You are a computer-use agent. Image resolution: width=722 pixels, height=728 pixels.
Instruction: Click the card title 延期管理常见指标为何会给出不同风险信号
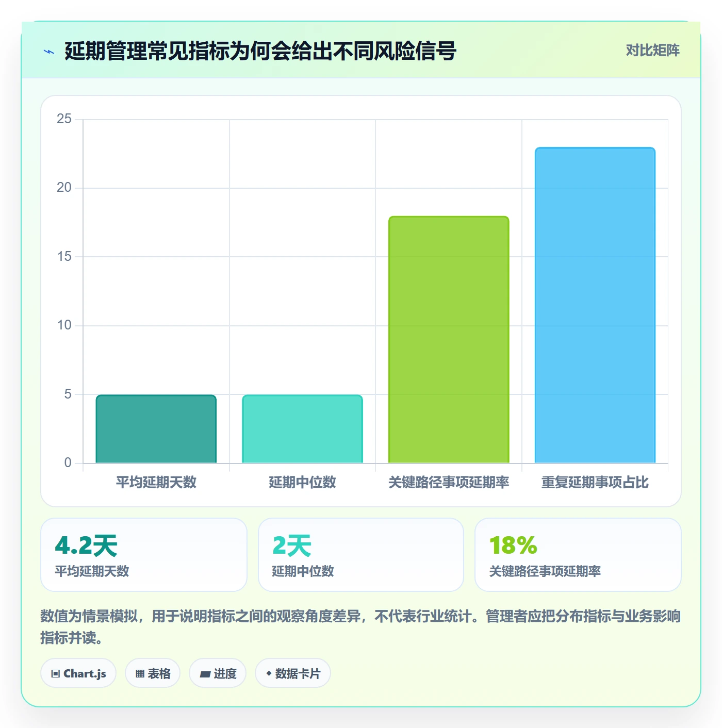pos(260,51)
